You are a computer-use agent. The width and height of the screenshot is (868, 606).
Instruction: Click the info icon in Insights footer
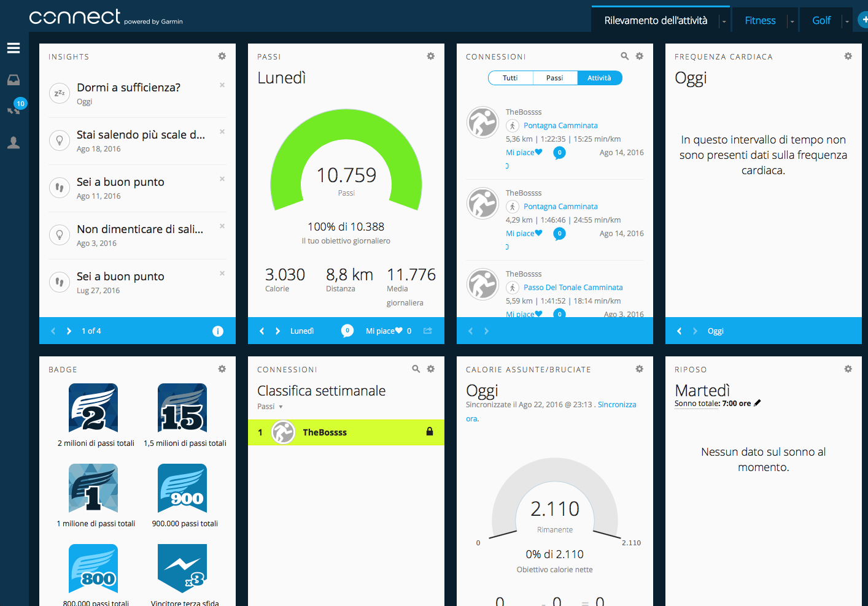click(x=217, y=331)
